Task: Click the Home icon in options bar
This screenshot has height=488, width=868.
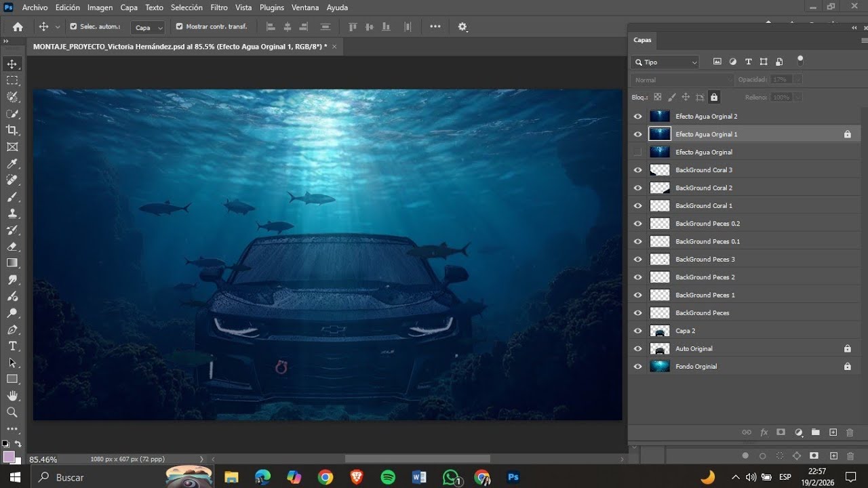Action: click(x=18, y=26)
